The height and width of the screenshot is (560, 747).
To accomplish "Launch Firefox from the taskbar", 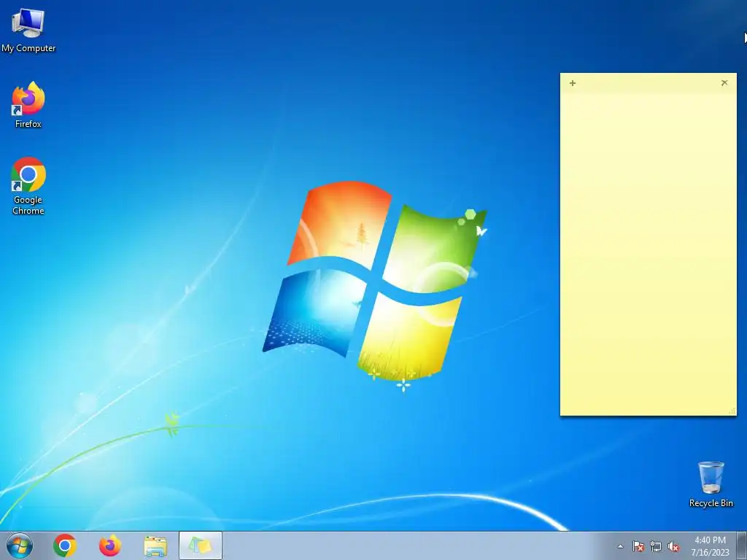I will pyautogui.click(x=110, y=545).
